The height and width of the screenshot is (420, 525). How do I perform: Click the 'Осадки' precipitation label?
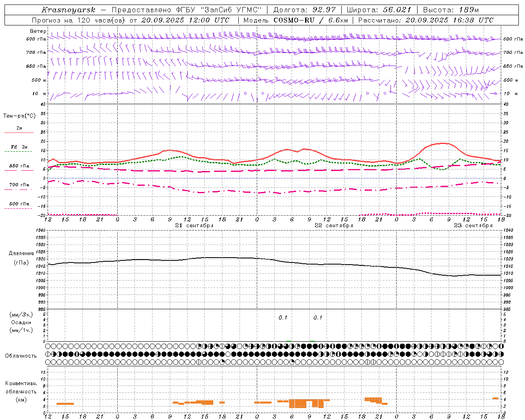(x=21, y=322)
